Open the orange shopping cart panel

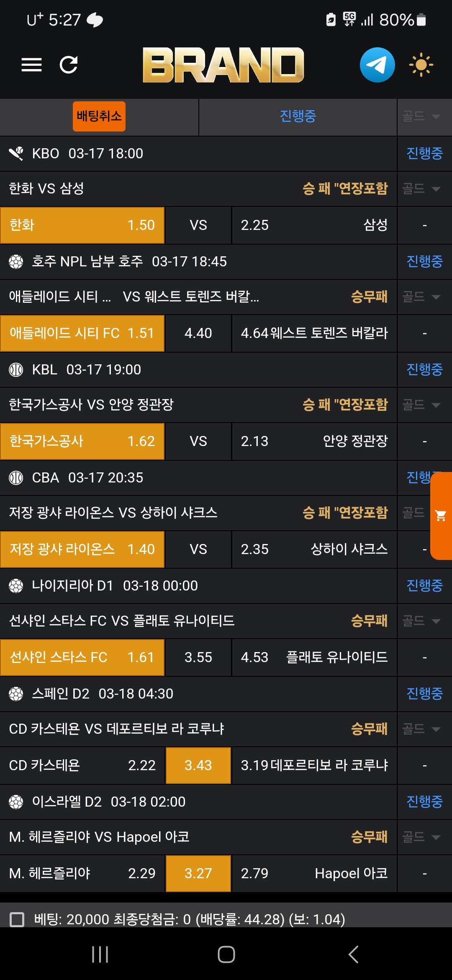pos(441,516)
